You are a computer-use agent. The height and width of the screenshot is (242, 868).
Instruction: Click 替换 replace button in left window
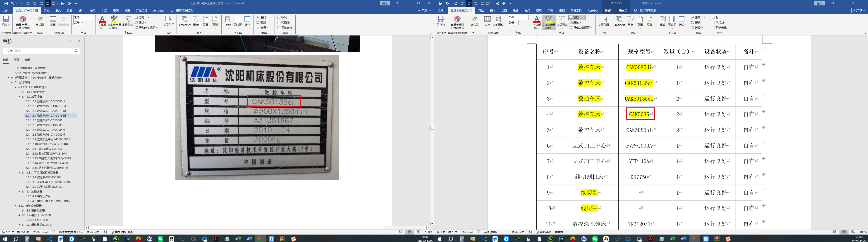point(261,23)
